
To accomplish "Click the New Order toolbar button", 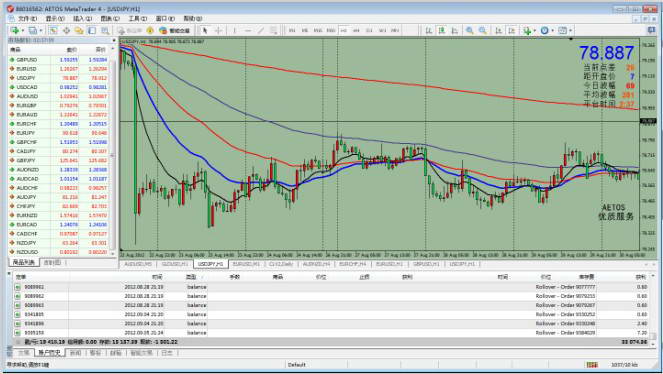I will pos(129,30).
